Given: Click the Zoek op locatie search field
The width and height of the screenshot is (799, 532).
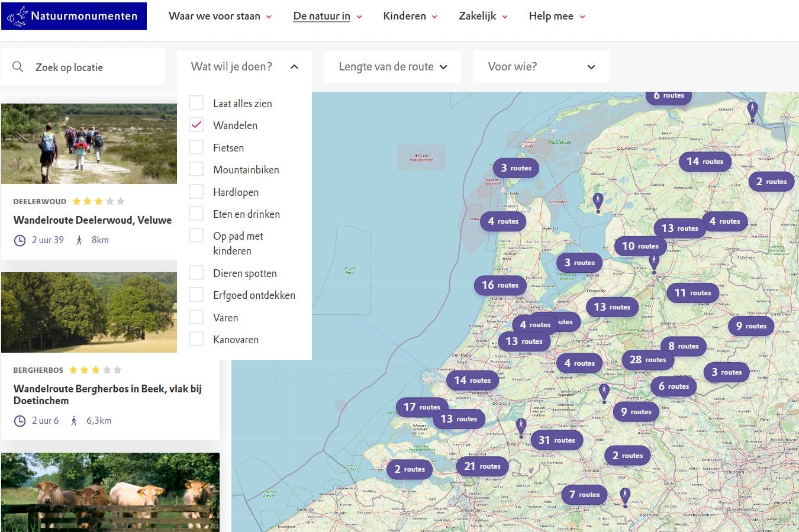Looking at the screenshot, I should 83,66.
